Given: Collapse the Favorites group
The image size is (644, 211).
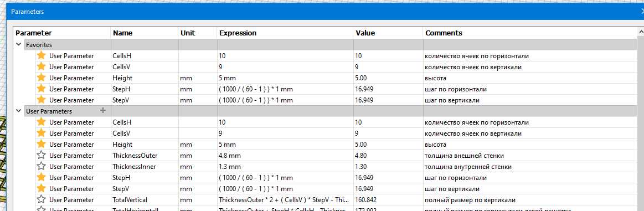Looking at the screenshot, I should pyautogui.click(x=18, y=45).
